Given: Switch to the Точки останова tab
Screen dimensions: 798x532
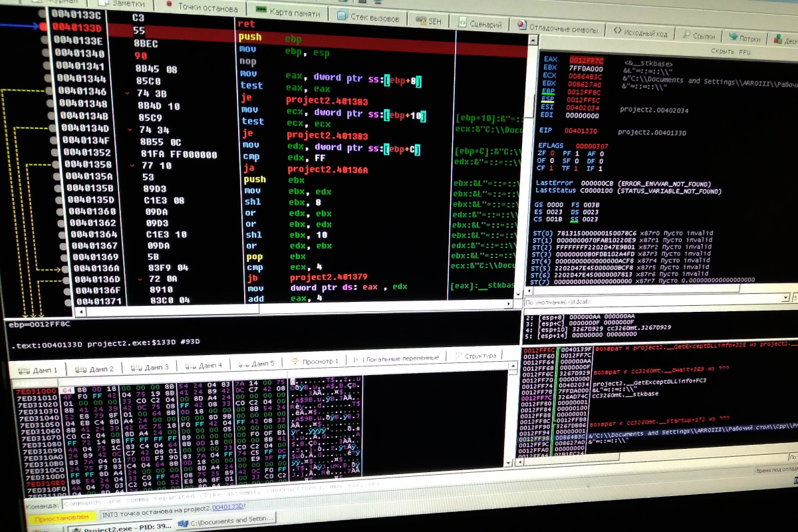Looking at the screenshot, I should click(202, 8).
